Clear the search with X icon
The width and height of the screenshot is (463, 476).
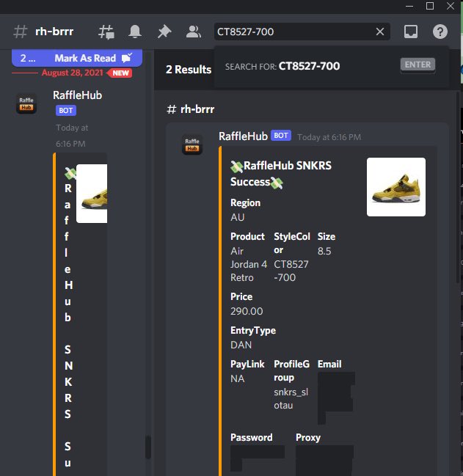(380, 32)
